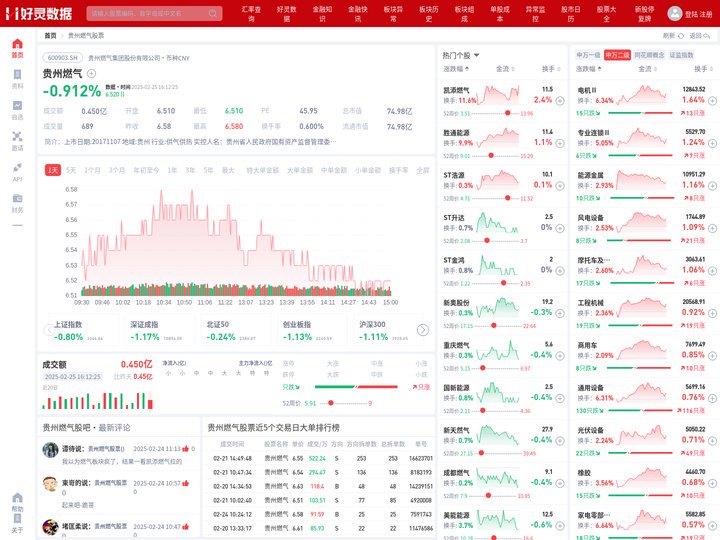Click the API icon in sidebar
This screenshot has height=540, width=720.
17,167
